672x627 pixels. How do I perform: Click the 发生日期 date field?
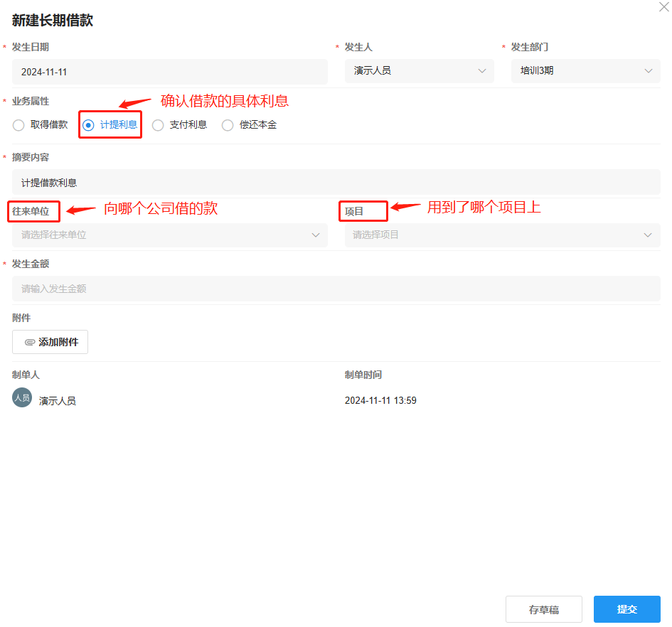[169, 71]
